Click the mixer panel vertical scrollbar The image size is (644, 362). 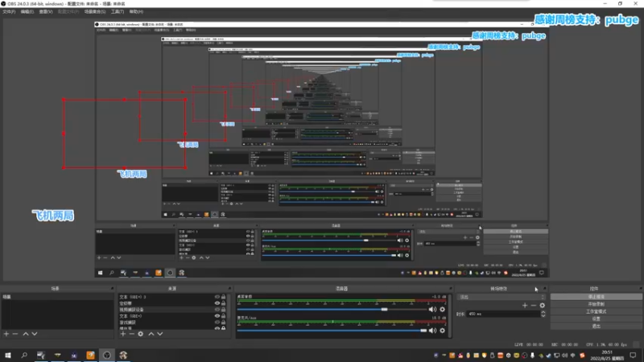450,315
